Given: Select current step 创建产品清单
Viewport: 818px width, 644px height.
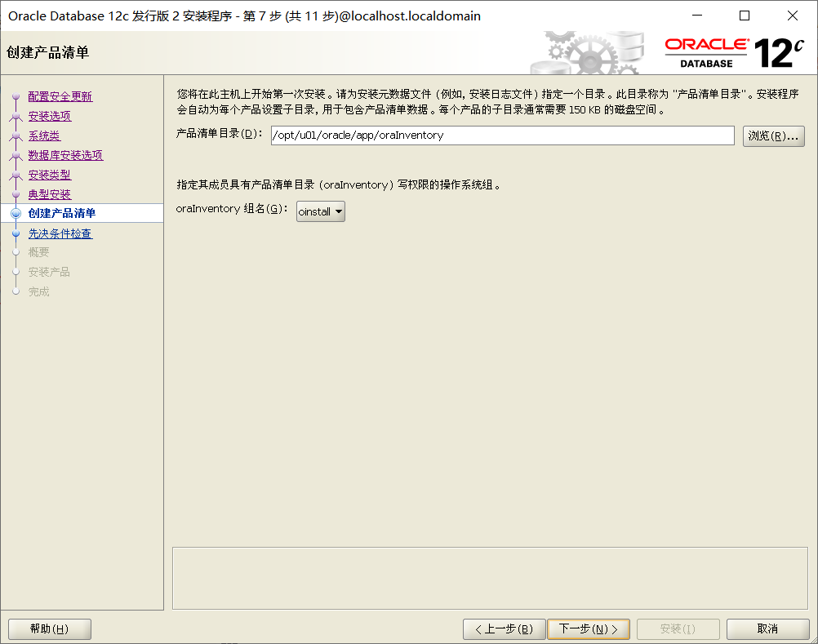Looking at the screenshot, I should 62,213.
